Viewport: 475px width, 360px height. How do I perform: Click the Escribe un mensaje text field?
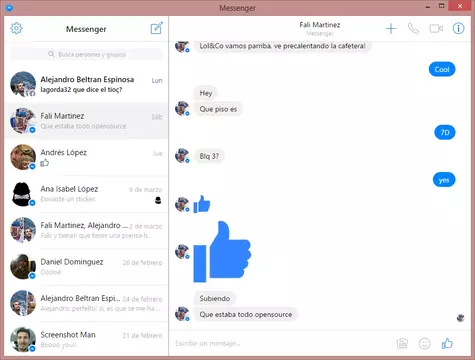[283, 343]
